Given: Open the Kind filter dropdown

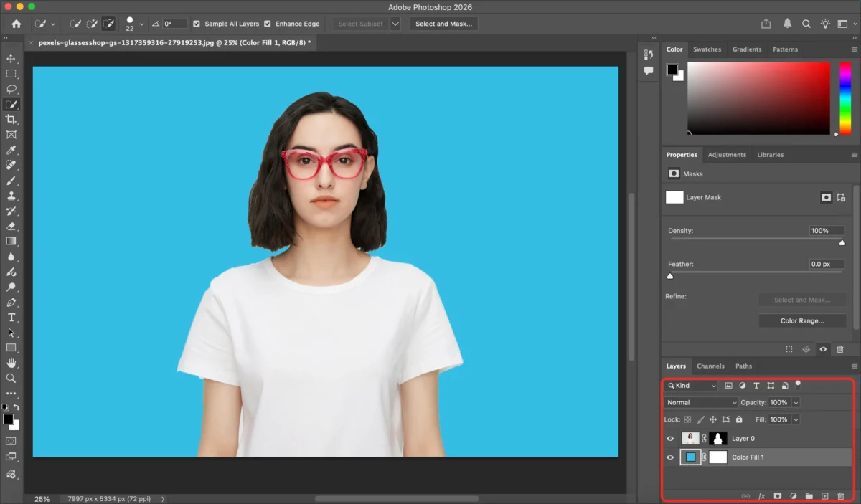Looking at the screenshot, I should pyautogui.click(x=692, y=386).
